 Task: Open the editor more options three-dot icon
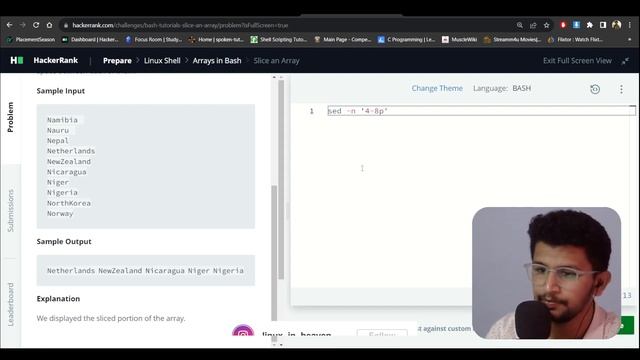tap(621, 89)
